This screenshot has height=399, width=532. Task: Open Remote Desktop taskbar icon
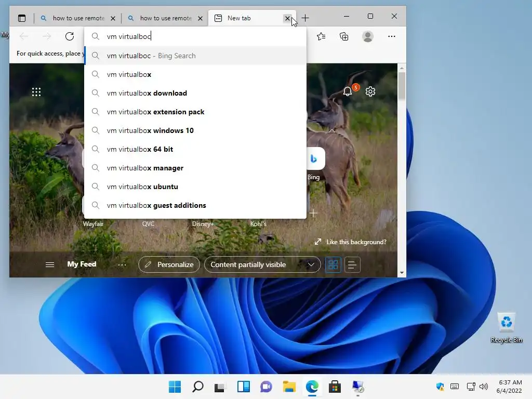pos(358,387)
